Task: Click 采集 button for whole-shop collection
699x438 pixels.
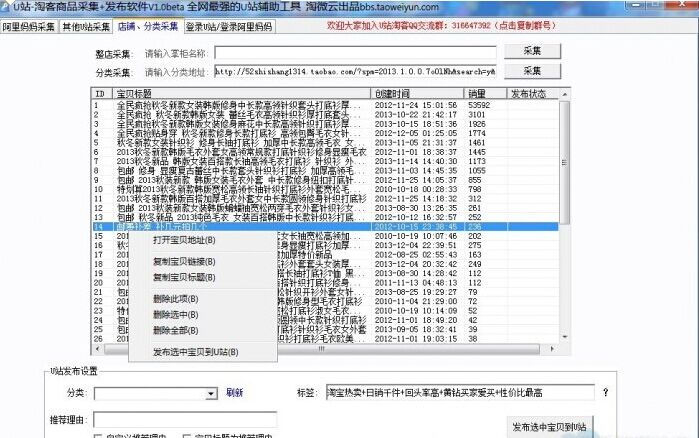Action: (531, 51)
